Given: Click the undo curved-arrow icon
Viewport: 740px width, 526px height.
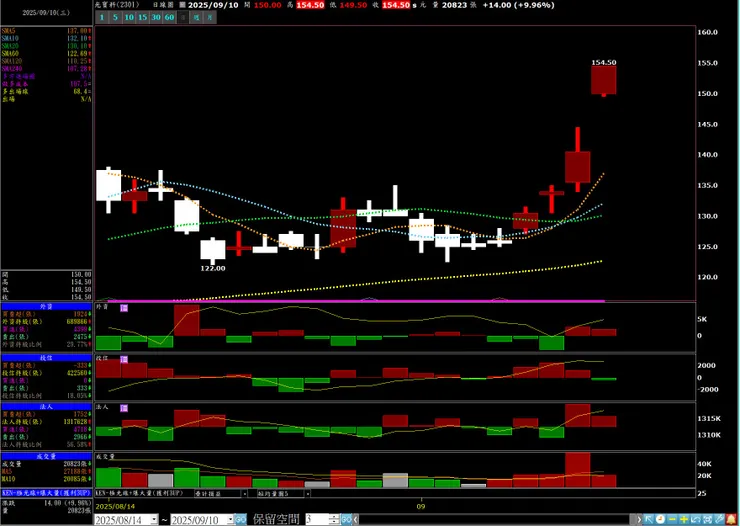Looking at the screenshot, I should pos(695,519).
